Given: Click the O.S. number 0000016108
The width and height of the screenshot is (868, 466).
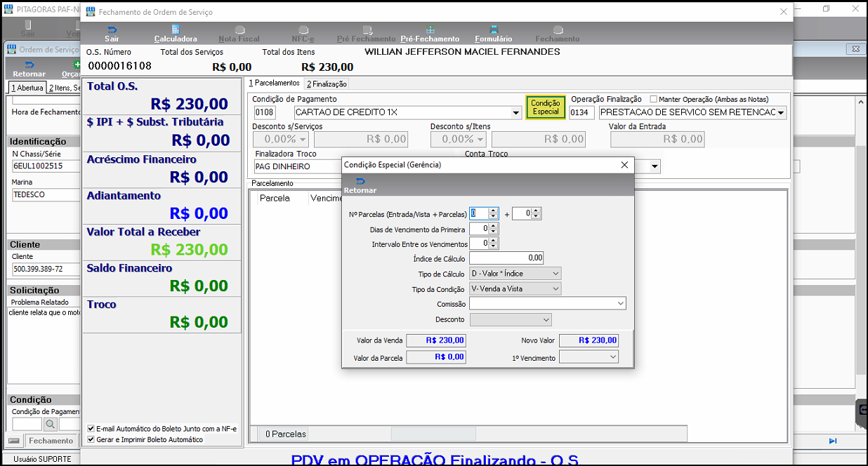Looking at the screenshot, I should pyautogui.click(x=119, y=67).
